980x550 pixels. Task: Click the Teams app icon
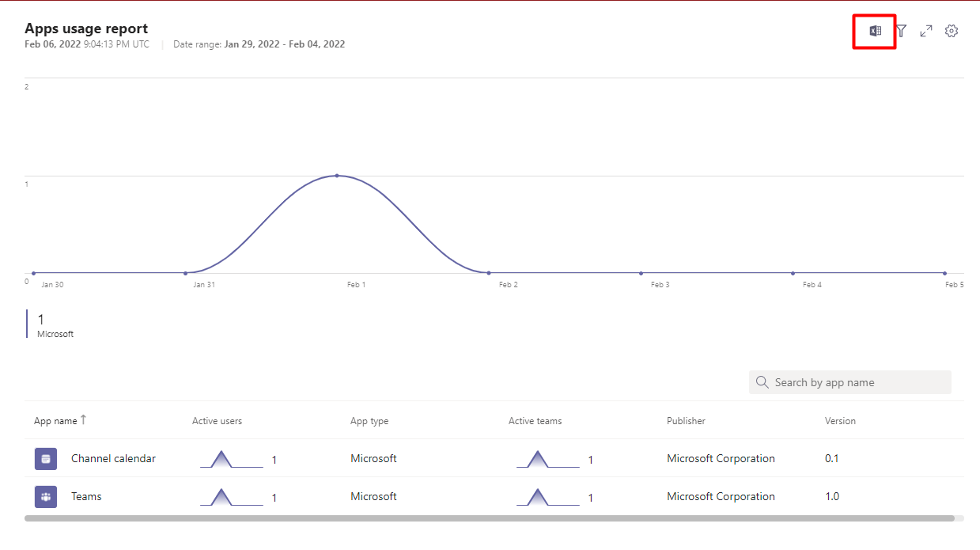click(x=46, y=497)
